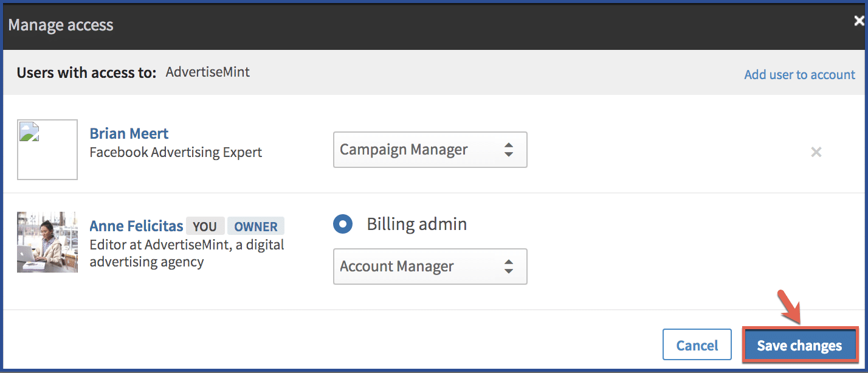Click the Manage access dialog title
868x373 pixels.
pos(61,25)
